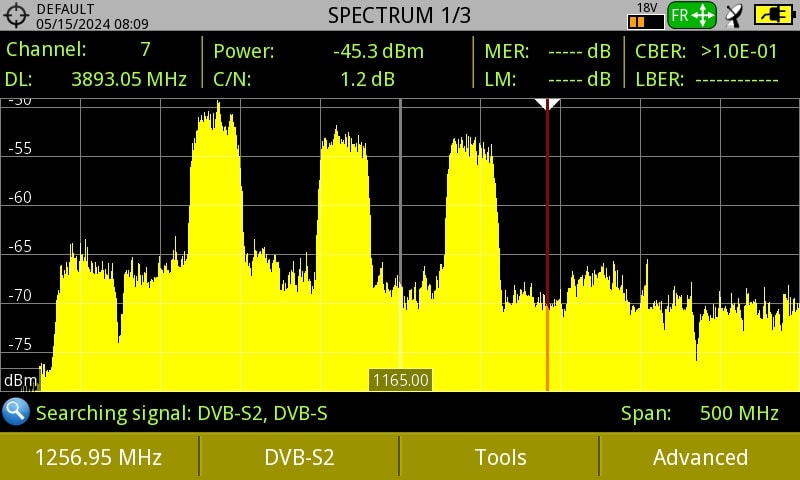
Task: Tap the crosshair target icon
Action: tap(15, 15)
